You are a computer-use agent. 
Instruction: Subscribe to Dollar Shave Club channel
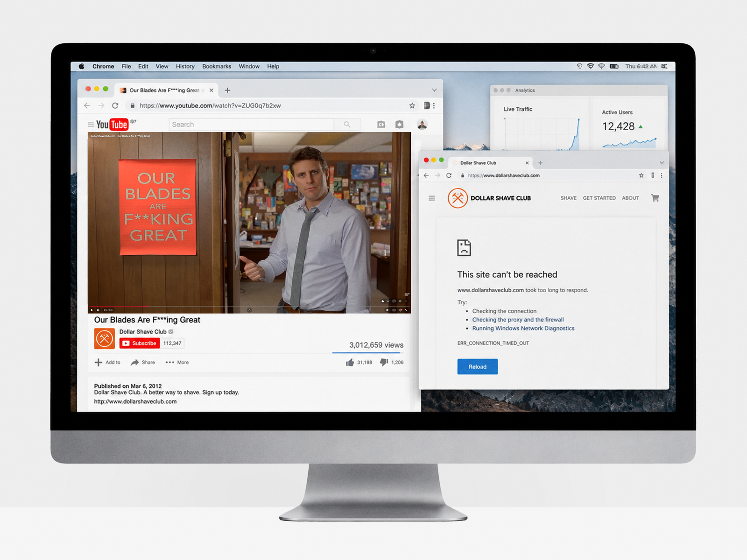click(x=140, y=343)
